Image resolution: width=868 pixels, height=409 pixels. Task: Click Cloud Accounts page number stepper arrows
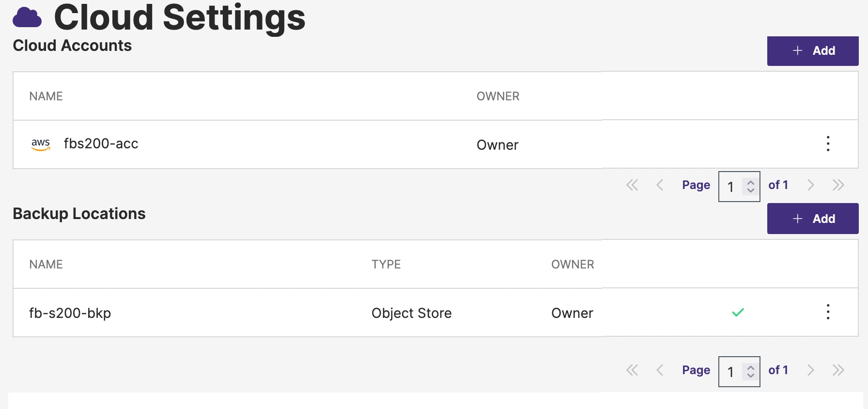(x=750, y=187)
